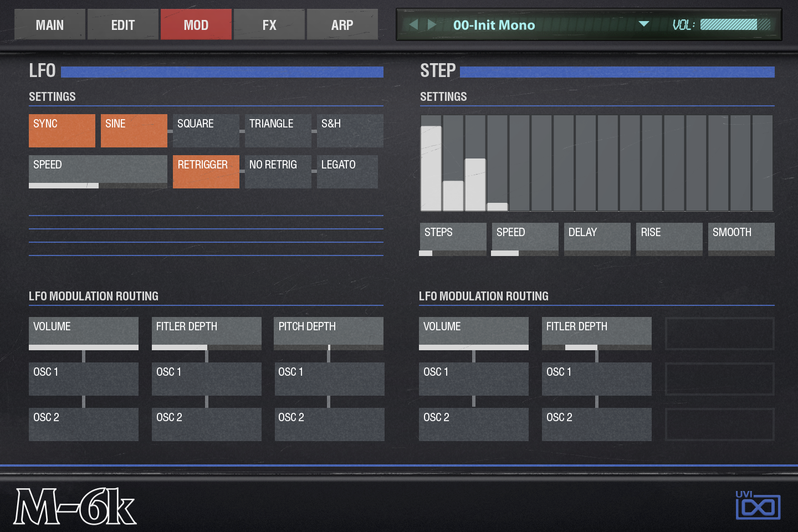Click the 00-Init Mono preset name
Image resolution: width=798 pixels, height=532 pixels.
coord(494,25)
